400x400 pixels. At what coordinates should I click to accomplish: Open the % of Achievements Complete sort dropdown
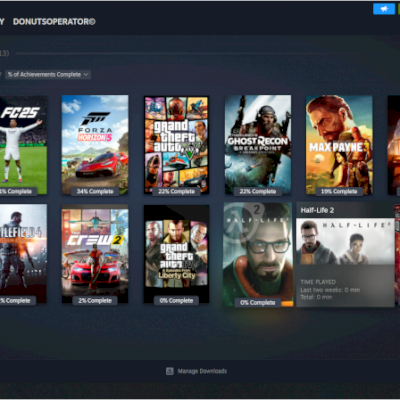coord(48,74)
